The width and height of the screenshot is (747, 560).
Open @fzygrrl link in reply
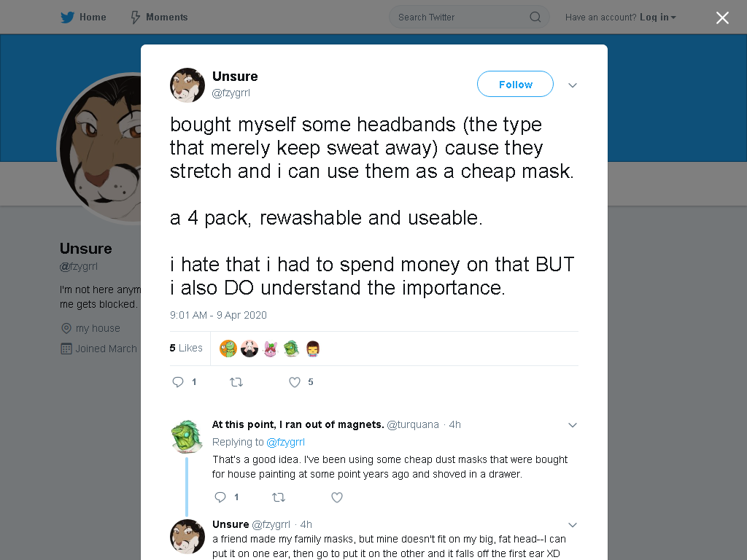coord(285,442)
